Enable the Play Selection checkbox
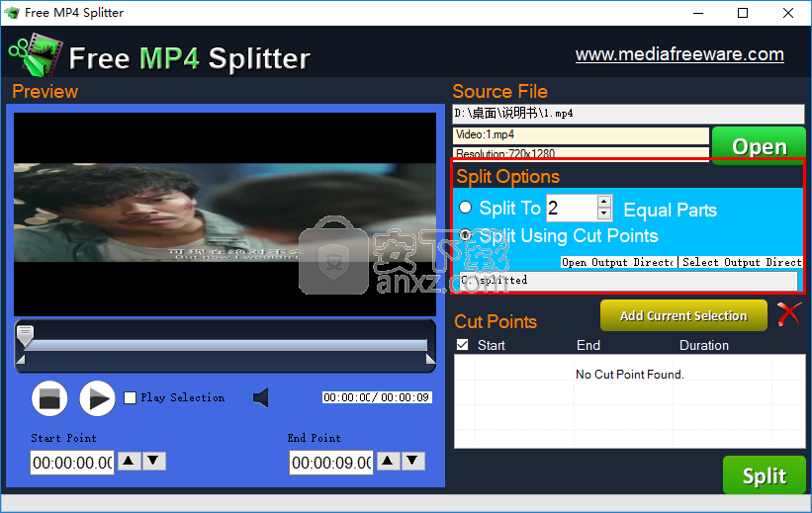Screen dimensions: 812x513 [x=130, y=397]
